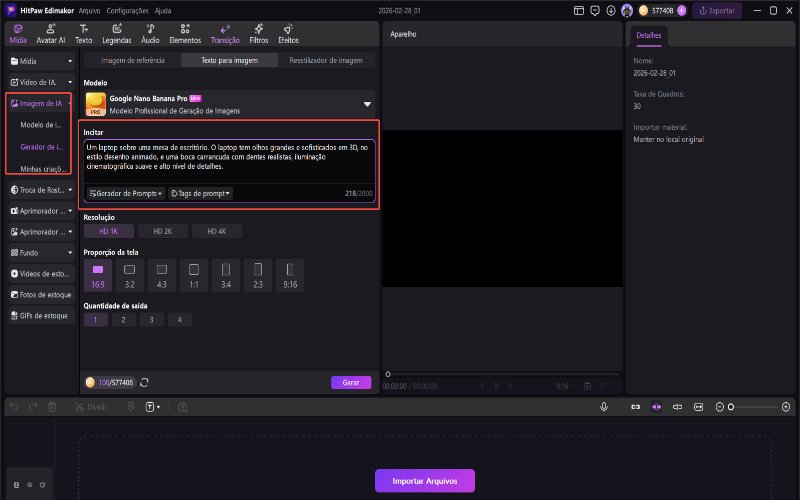The image size is (800, 500).
Task: Open the Áudio section icon
Action: pyautogui.click(x=150, y=33)
